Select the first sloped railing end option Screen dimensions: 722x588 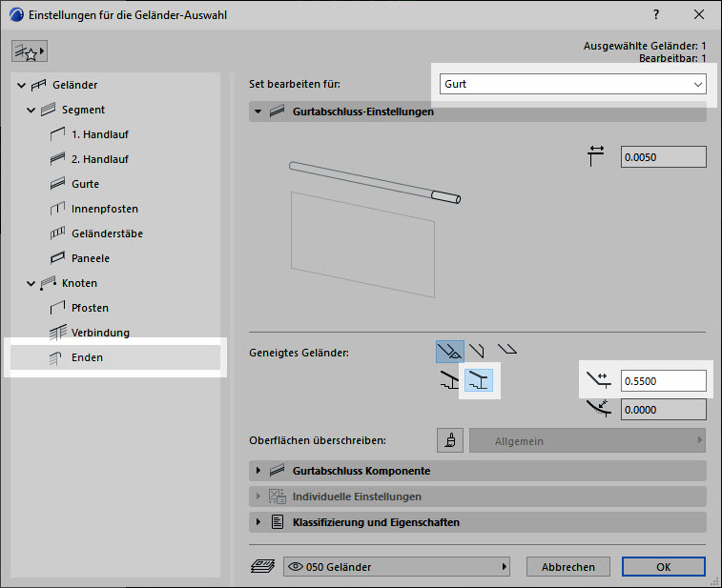[450, 352]
